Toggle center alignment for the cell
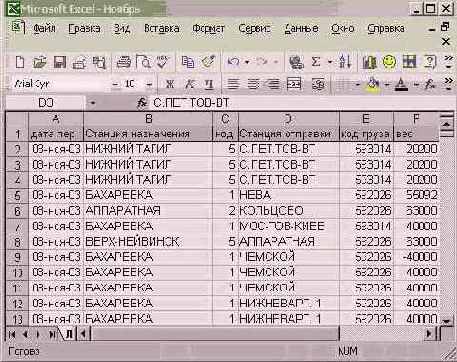457x362 pixels. 253,84
